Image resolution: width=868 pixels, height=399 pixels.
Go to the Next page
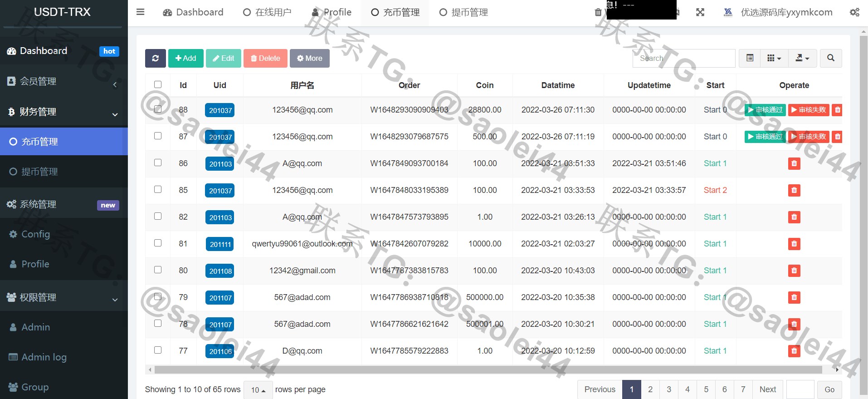pos(768,389)
